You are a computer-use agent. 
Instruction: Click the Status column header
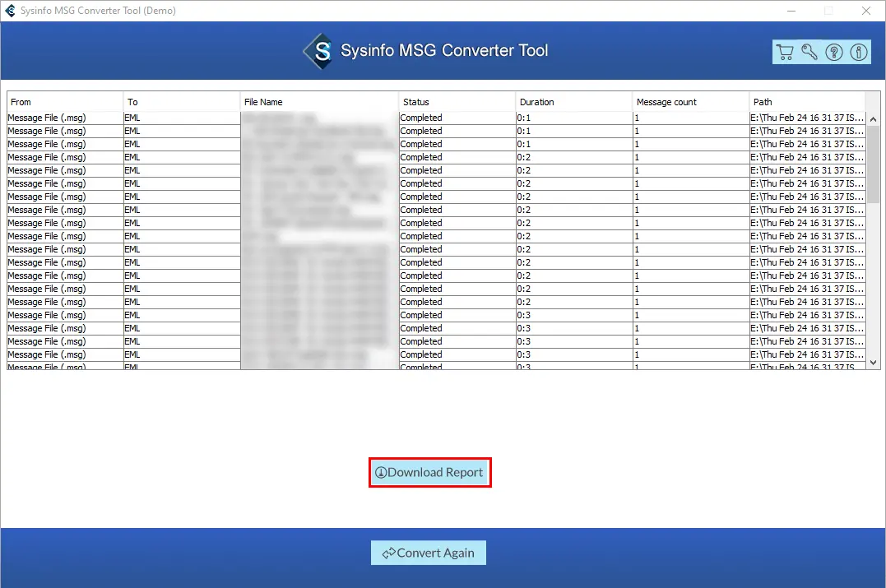click(457, 102)
